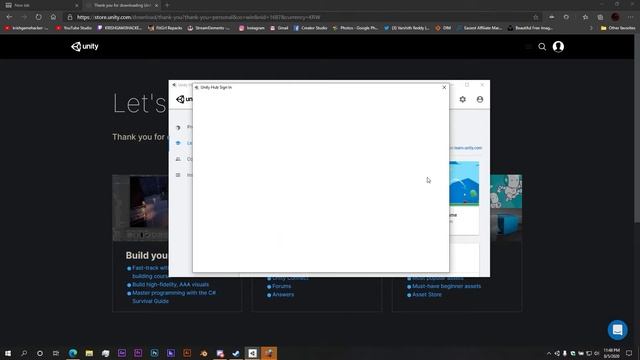
Task: Open StreamElements bookmark
Action: point(209,28)
